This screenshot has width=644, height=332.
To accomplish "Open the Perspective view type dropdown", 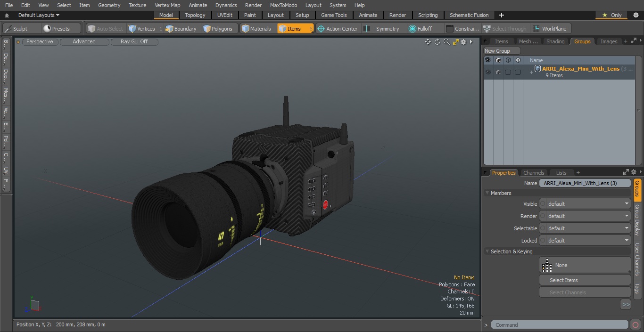I will coord(40,41).
